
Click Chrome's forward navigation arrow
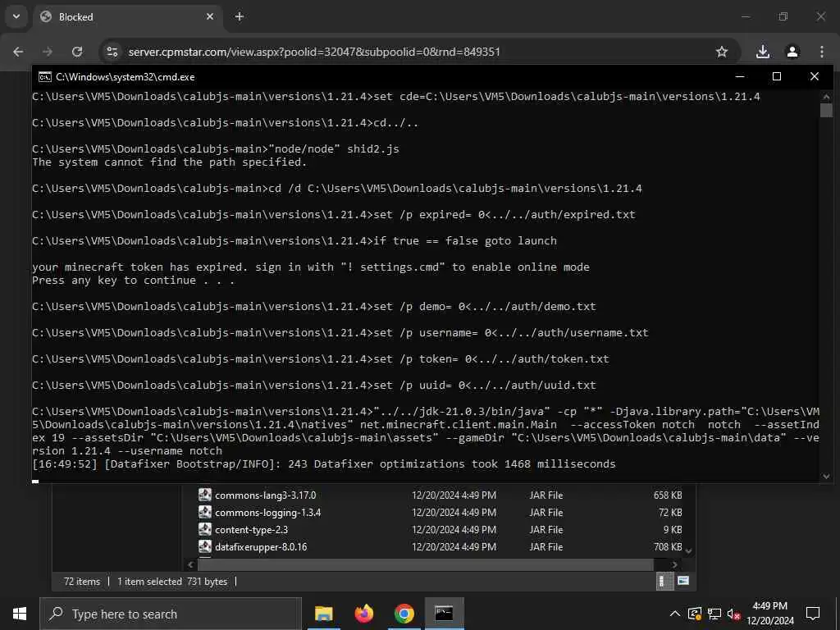click(48, 52)
